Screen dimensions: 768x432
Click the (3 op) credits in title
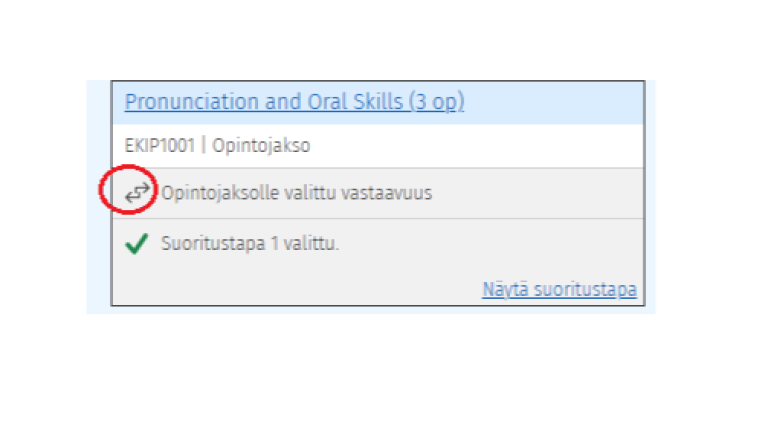coord(436,102)
